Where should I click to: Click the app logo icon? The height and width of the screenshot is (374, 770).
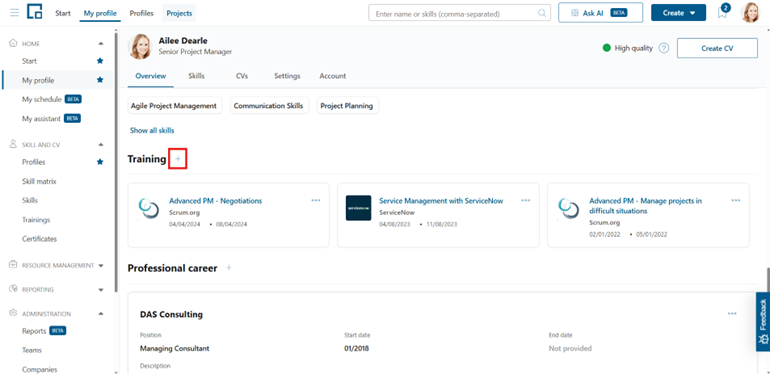click(x=34, y=12)
